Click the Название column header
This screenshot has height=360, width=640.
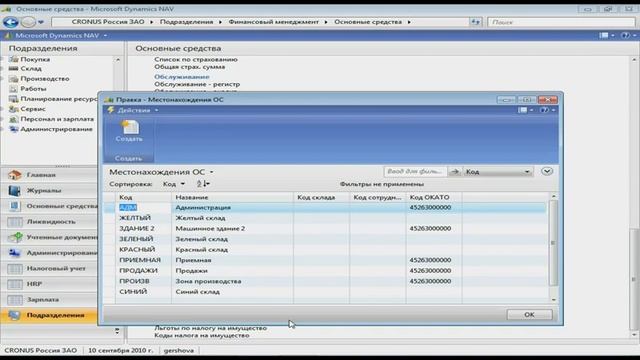click(x=232, y=197)
